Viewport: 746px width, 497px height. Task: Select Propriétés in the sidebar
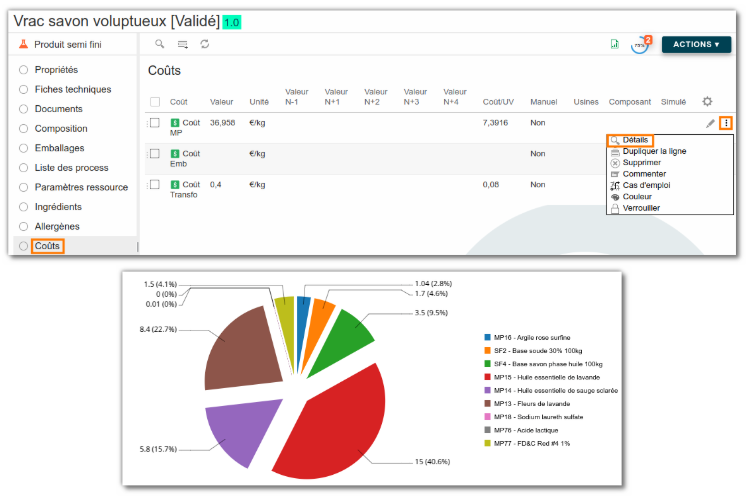[x=56, y=70]
